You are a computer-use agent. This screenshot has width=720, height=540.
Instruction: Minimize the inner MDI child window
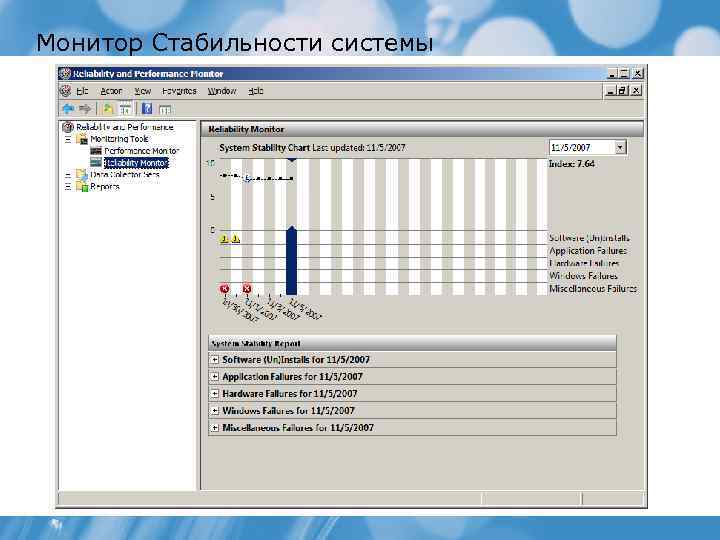610,90
